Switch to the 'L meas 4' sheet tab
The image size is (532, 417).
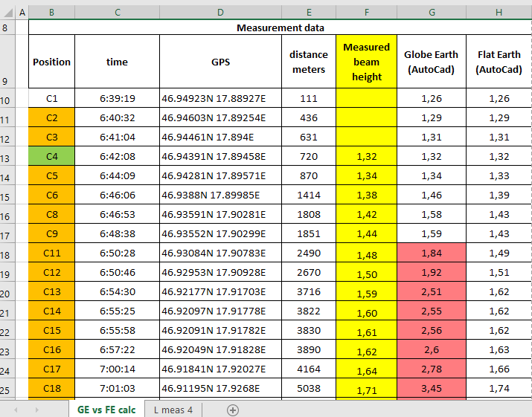173,410
